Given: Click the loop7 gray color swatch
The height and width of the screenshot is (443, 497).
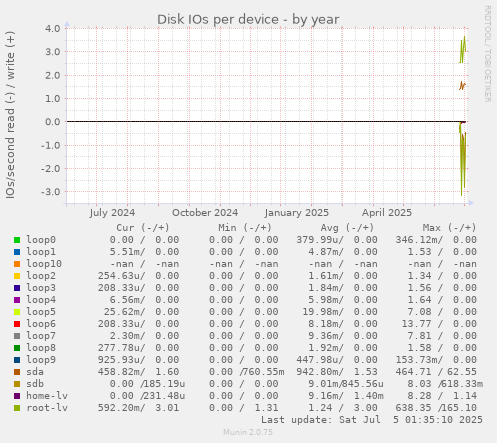Looking at the screenshot, I should tap(17, 336).
